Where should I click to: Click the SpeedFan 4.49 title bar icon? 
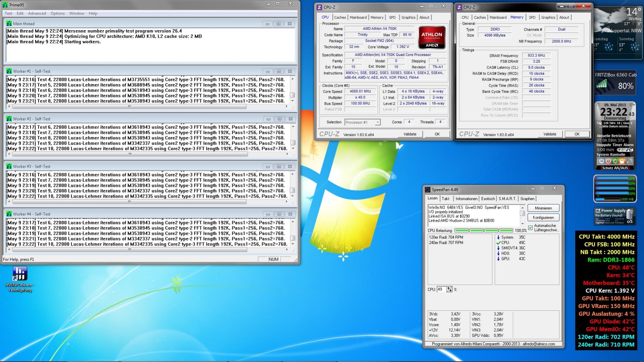coord(428,190)
